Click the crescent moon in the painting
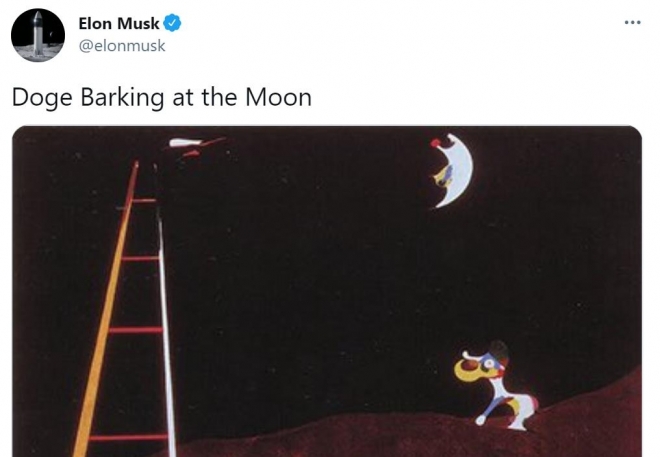This screenshot has height=457, width=660. pos(452,170)
